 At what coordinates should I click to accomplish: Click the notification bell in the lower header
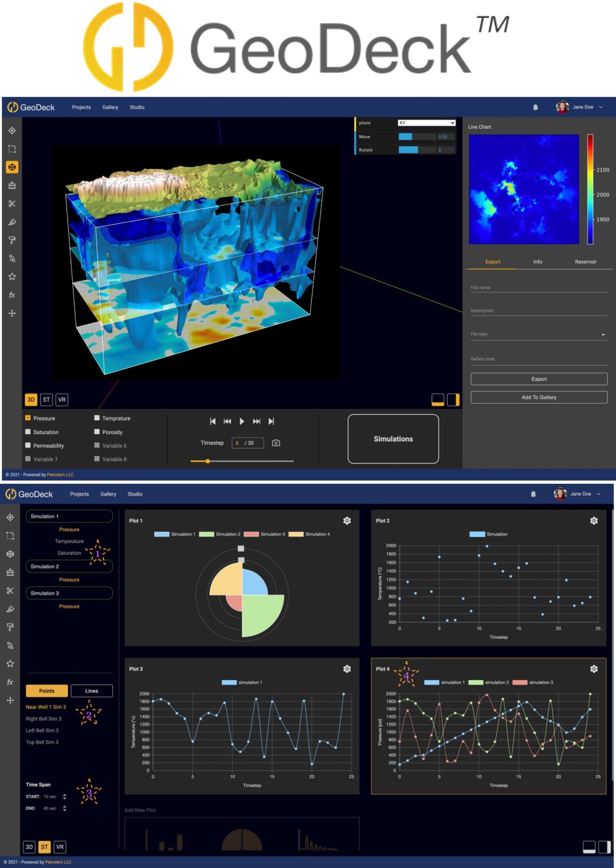point(533,494)
